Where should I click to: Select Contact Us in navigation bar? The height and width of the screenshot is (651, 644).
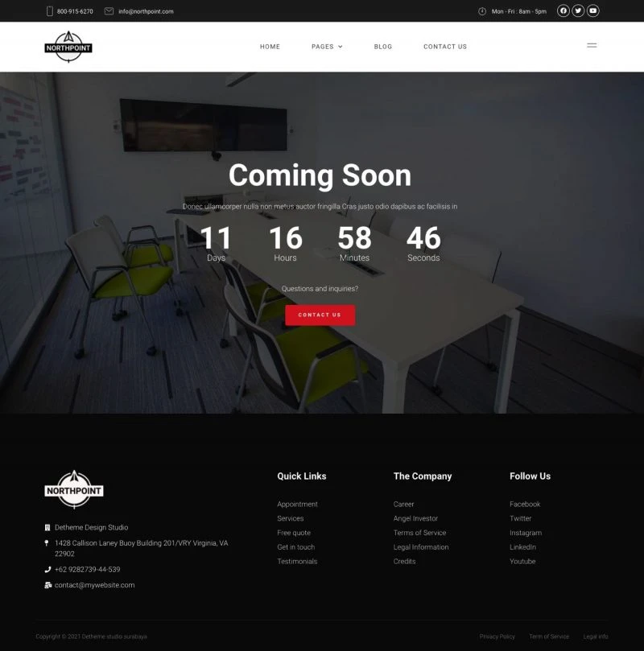445,47
